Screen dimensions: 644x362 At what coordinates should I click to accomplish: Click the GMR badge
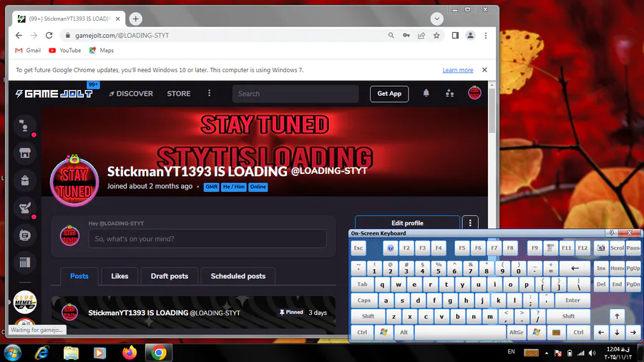click(212, 187)
